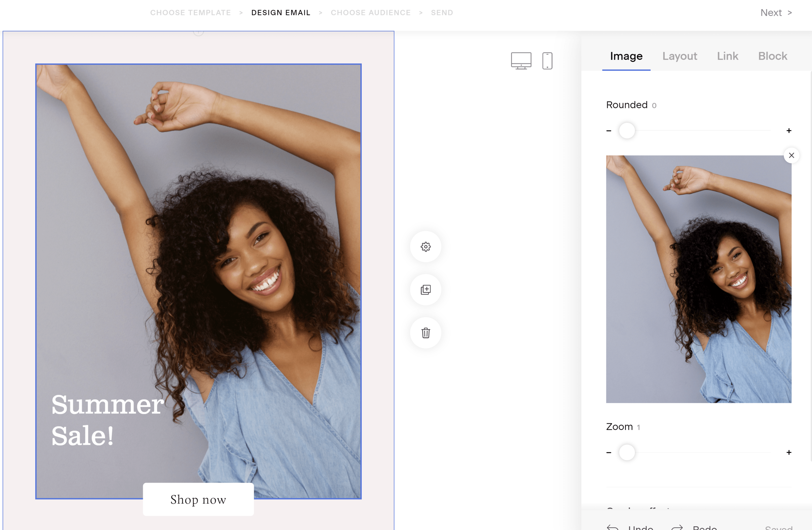The width and height of the screenshot is (812, 530).
Task: Select the Image tab
Action: click(x=626, y=56)
